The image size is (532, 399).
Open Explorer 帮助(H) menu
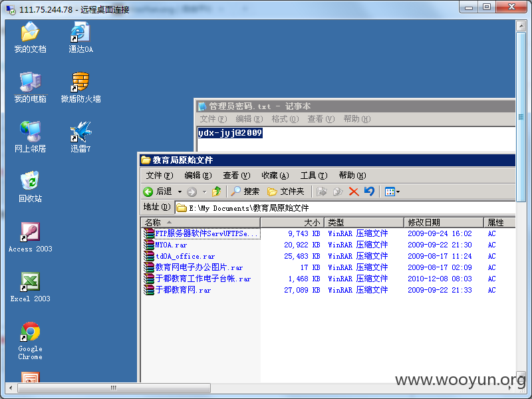point(352,176)
